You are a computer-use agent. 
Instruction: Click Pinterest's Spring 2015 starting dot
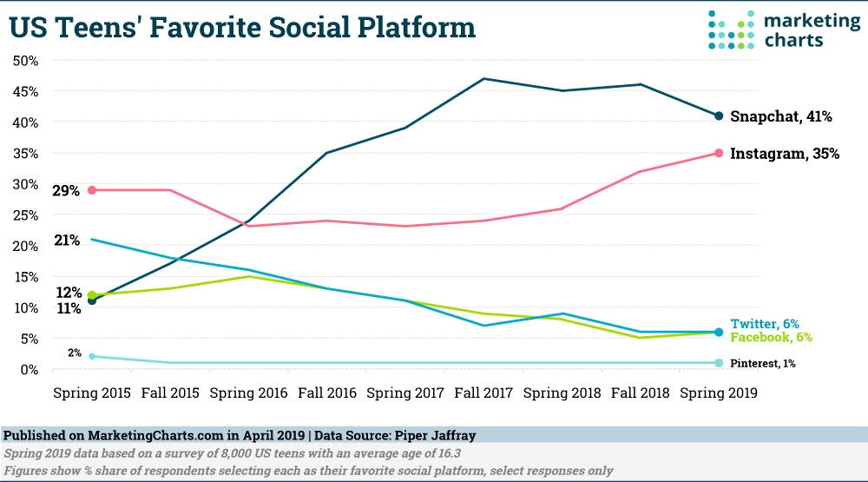tap(92, 356)
